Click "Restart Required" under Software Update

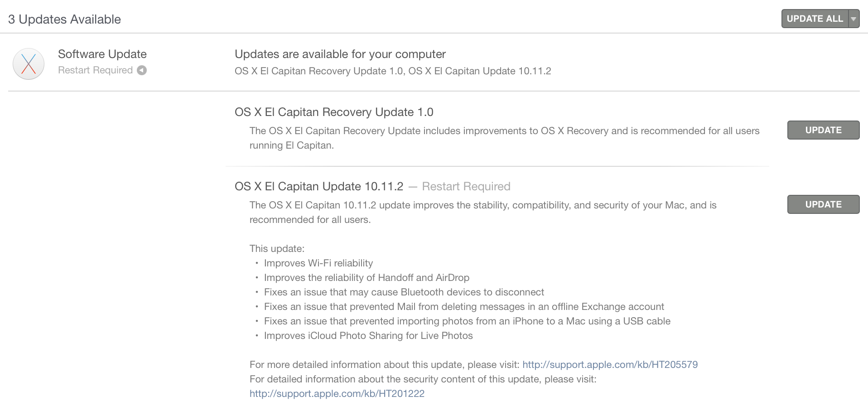[x=95, y=70]
